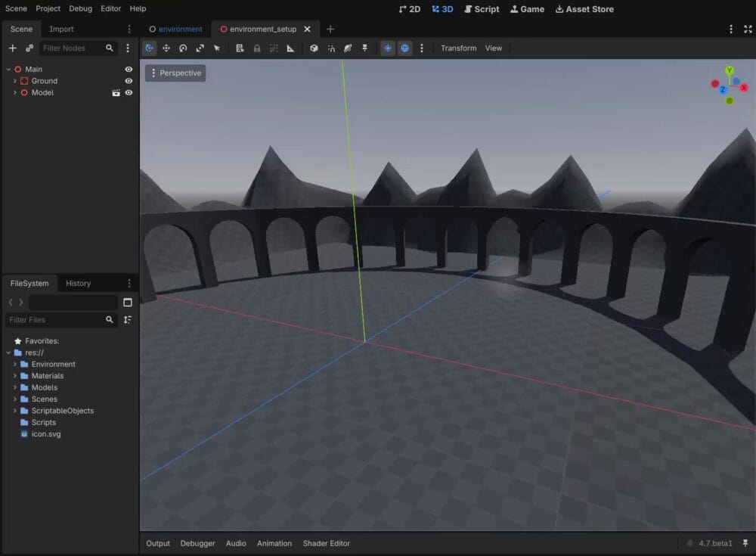Screen dimensions: 756x556
Task: Select the Move mode tool
Action: pyautogui.click(x=166, y=48)
